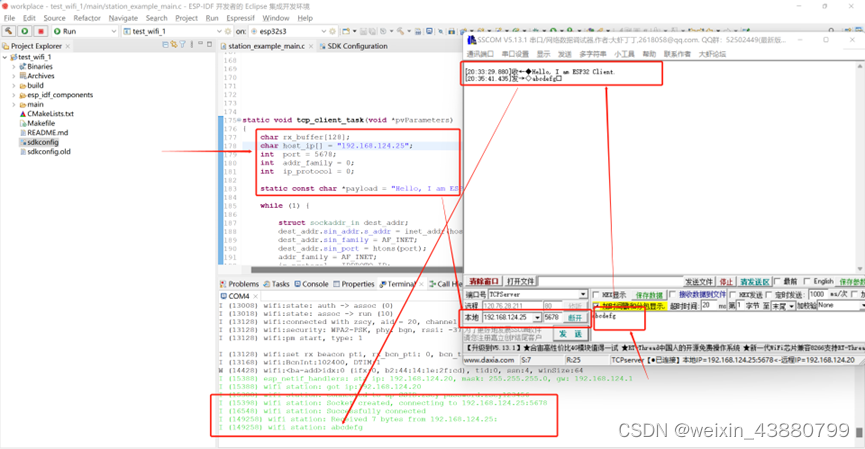The height and width of the screenshot is (449, 865).
Task: Click 清发送区 clear send area button
Action: pyautogui.click(x=755, y=281)
